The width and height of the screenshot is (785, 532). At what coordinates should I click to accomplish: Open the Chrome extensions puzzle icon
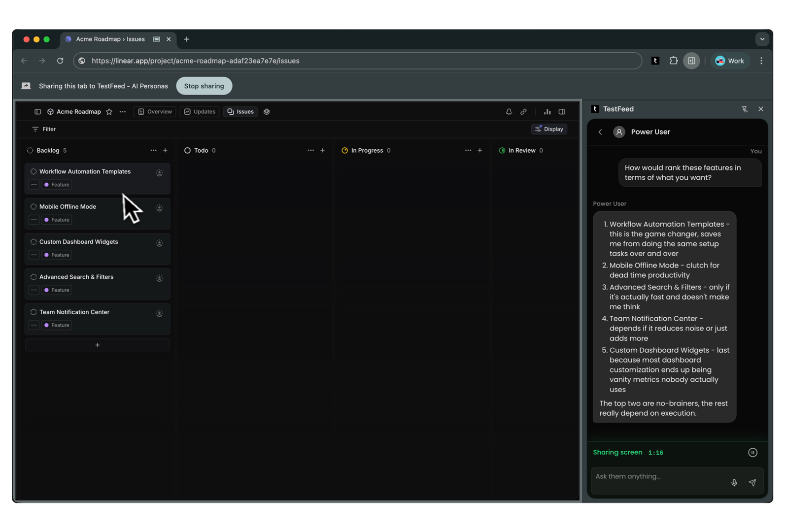674,61
